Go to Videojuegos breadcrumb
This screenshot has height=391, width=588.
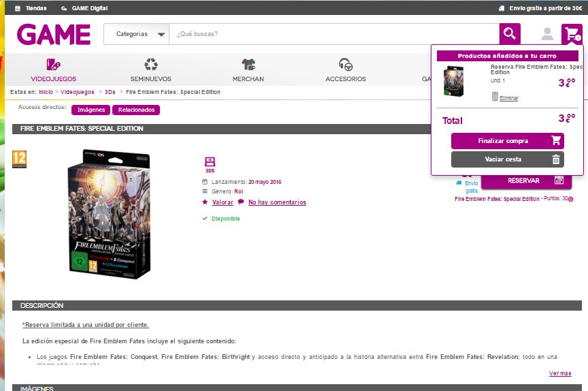coord(78,92)
